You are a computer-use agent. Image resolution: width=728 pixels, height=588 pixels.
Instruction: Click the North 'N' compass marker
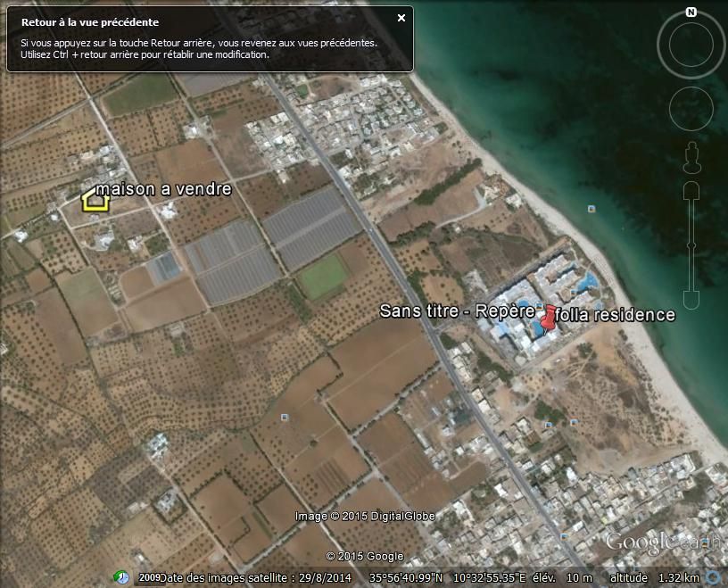coord(691,12)
